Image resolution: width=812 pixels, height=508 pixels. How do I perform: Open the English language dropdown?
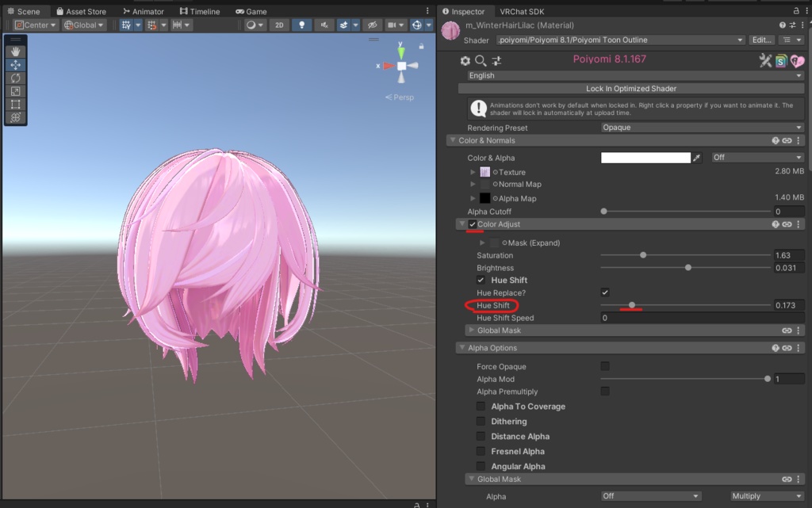coord(635,75)
